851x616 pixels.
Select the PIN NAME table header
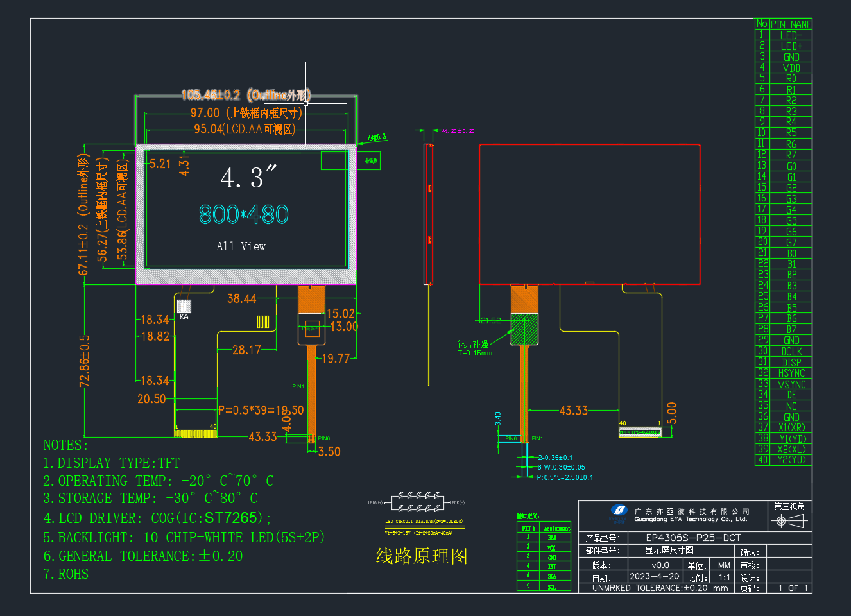point(791,24)
